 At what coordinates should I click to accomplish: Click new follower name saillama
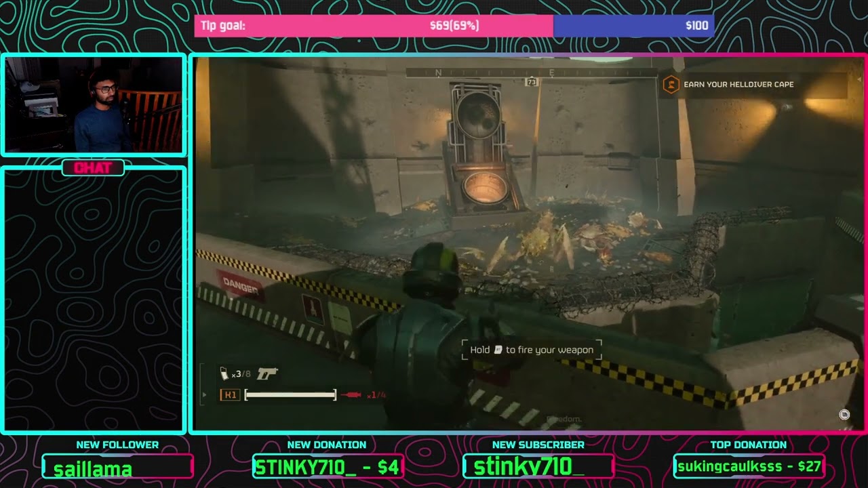pyautogui.click(x=93, y=468)
